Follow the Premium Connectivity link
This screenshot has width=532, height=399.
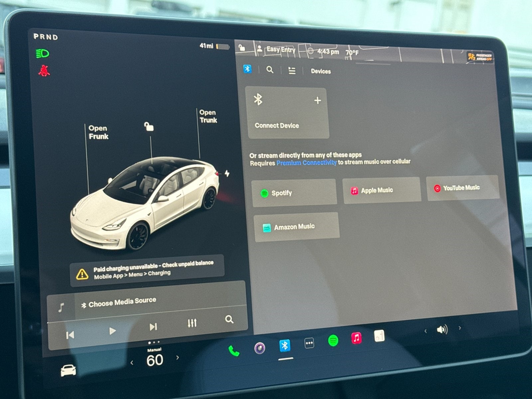(306, 163)
